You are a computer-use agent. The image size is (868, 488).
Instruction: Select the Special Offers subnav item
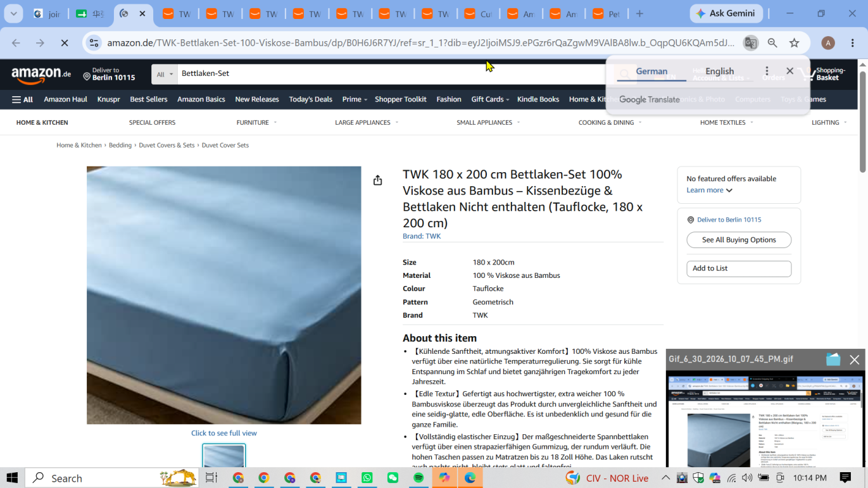(152, 123)
